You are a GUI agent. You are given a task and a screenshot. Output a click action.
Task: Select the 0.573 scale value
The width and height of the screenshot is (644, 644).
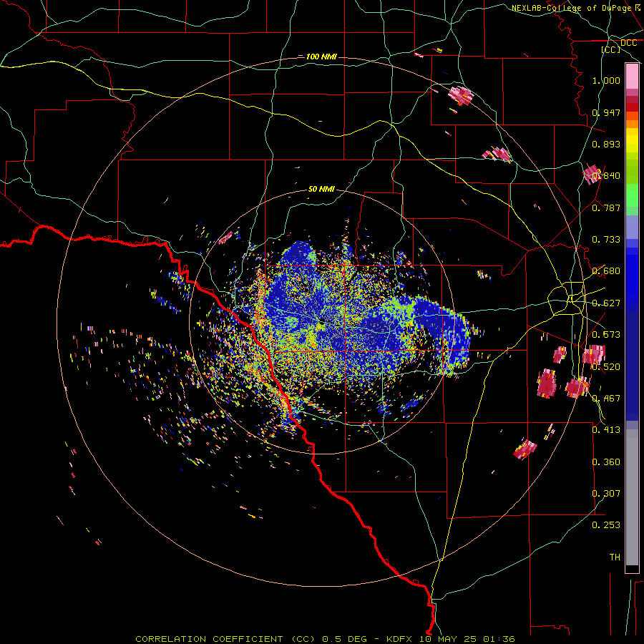[x=606, y=335]
